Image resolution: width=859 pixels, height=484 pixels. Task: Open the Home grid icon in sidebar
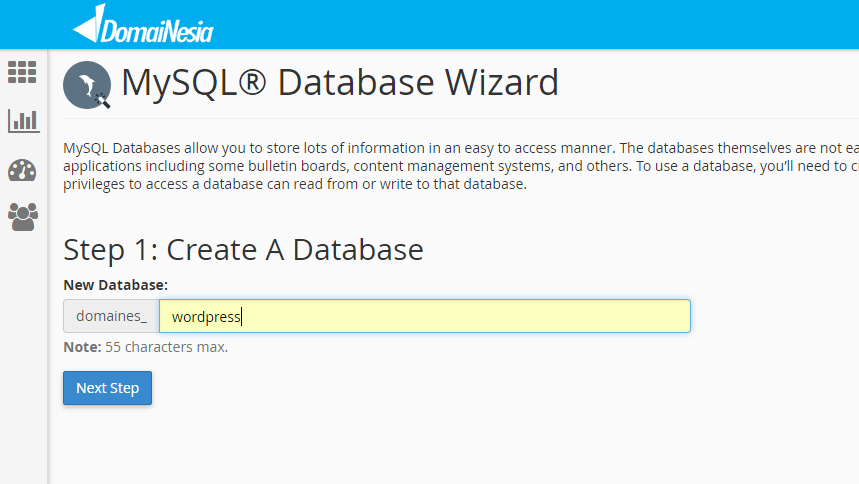(22, 72)
